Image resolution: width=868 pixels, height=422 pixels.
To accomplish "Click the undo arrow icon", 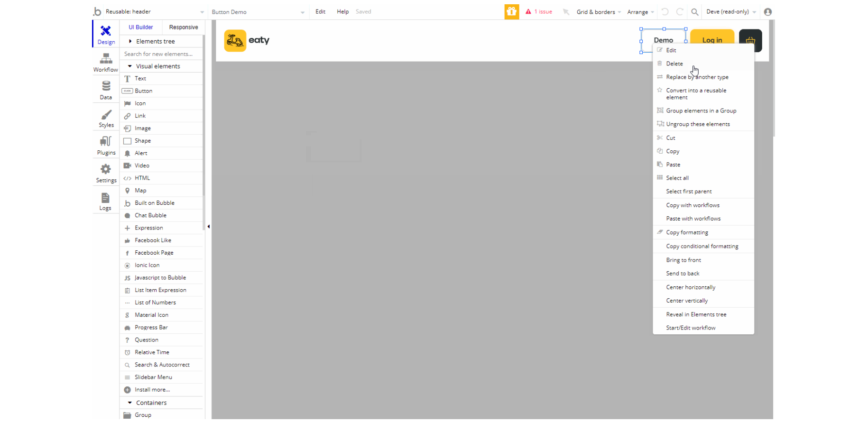I will click(665, 12).
